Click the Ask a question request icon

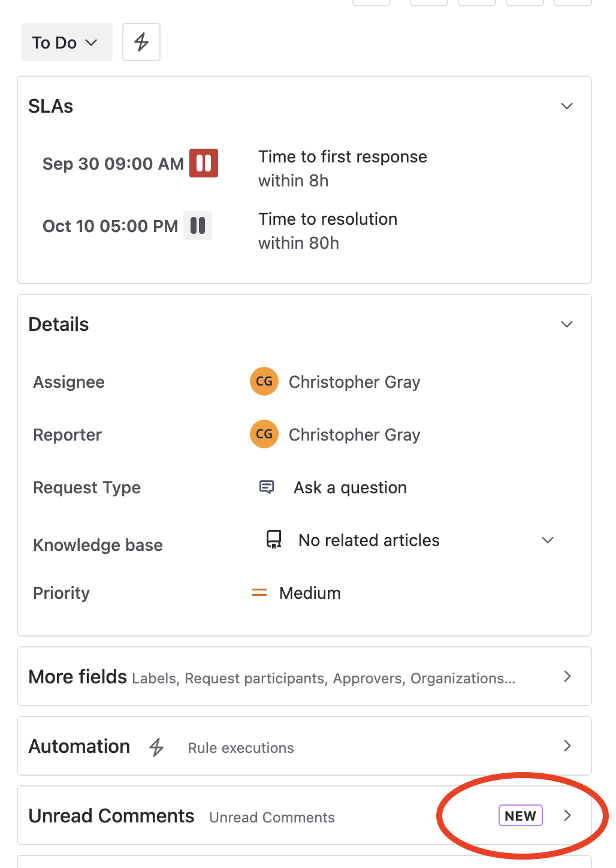[x=267, y=487]
